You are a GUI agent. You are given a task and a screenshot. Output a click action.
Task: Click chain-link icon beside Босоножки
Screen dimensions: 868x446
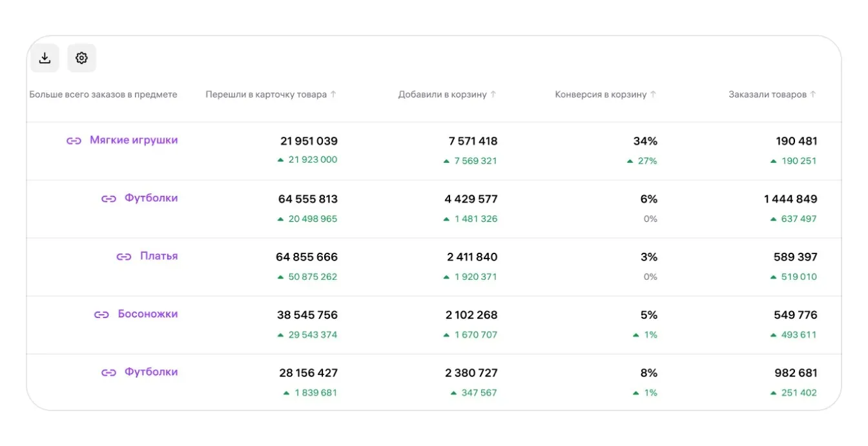point(101,315)
